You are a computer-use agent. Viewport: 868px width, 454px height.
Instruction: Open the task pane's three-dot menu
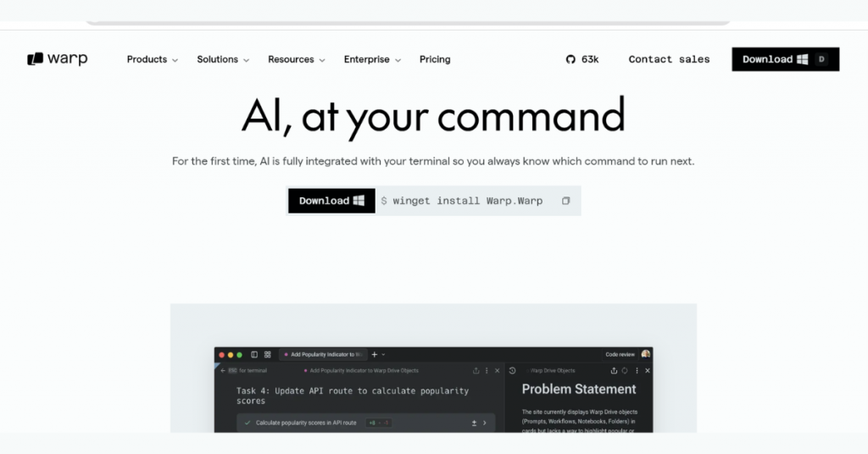[487, 370]
